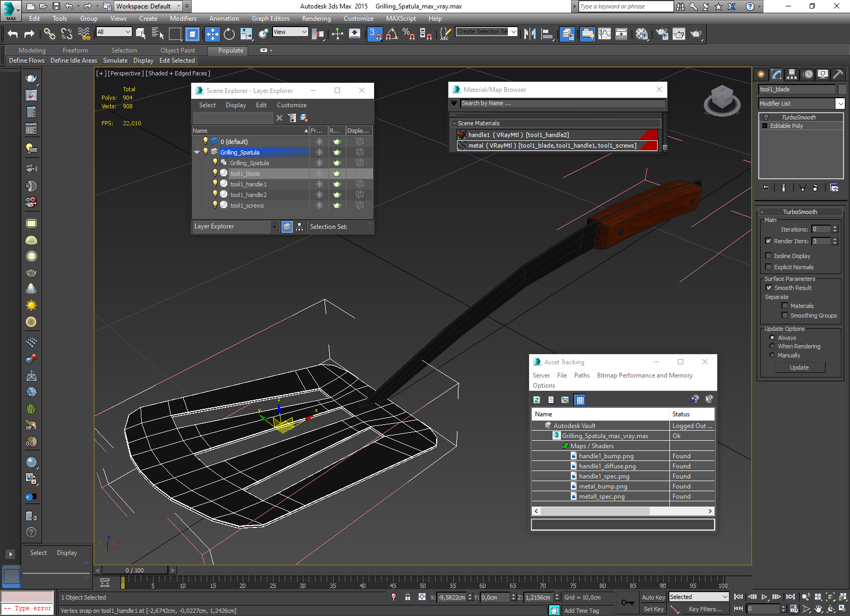
Task: Open the Hierarchy command panel tab
Action: pyautogui.click(x=792, y=74)
